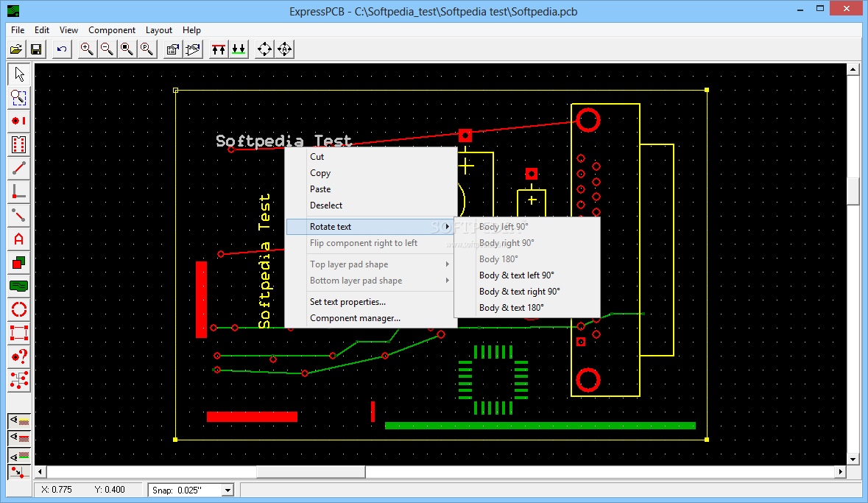Click the large red pad at top of connector

(x=588, y=119)
